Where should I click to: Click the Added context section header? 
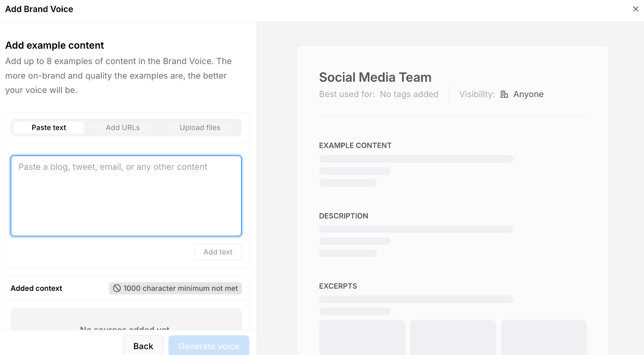36,288
